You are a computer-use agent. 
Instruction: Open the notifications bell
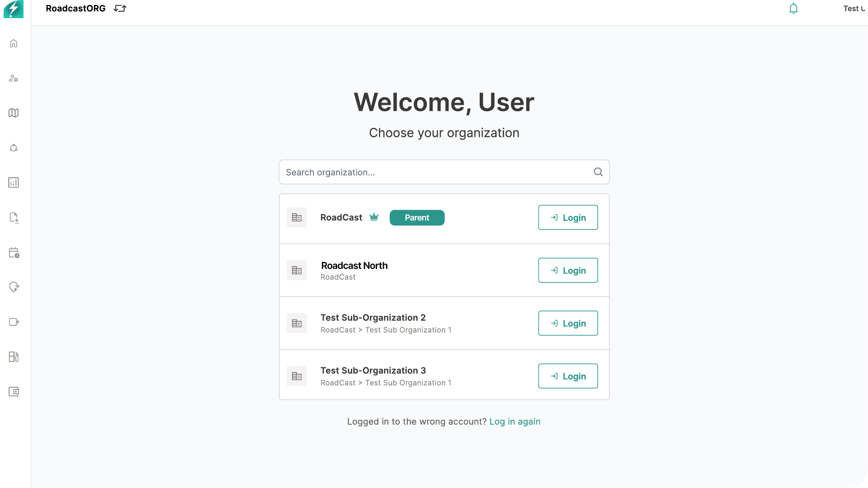tap(793, 9)
